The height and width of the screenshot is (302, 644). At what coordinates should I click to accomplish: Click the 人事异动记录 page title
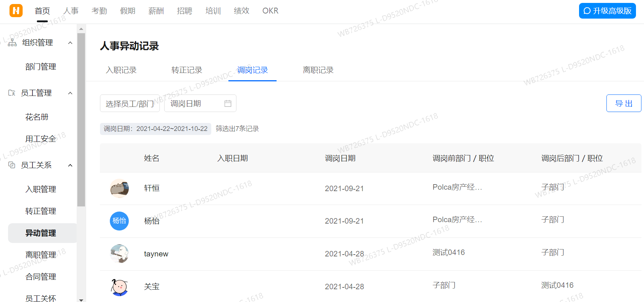(130, 46)
